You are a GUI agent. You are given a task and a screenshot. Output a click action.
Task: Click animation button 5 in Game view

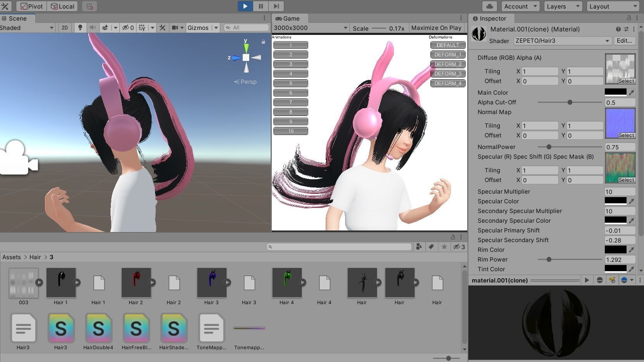tap(291, 83)
